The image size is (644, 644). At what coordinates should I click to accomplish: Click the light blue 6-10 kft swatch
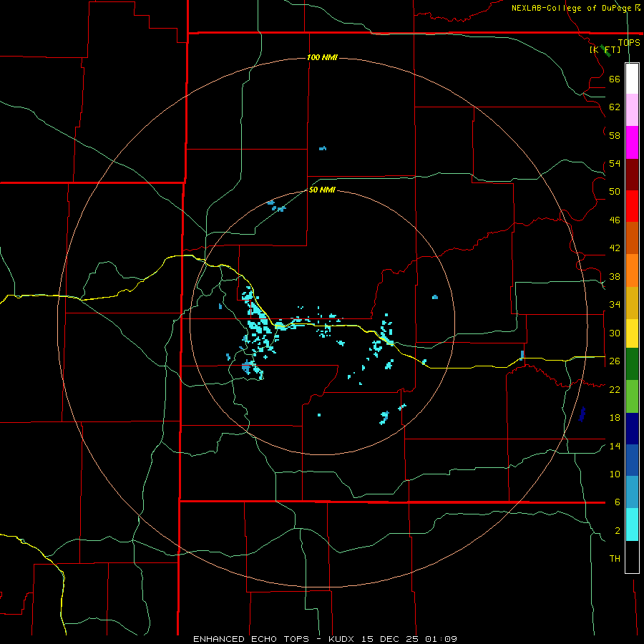click(632, 492)
